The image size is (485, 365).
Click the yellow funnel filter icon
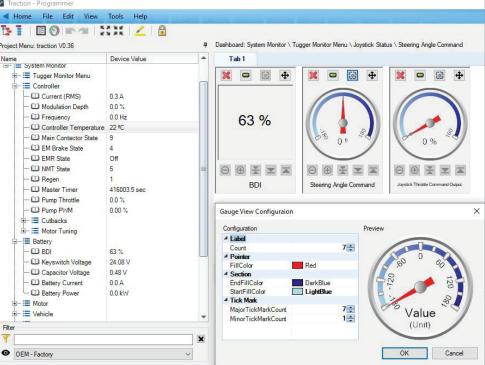6,339
